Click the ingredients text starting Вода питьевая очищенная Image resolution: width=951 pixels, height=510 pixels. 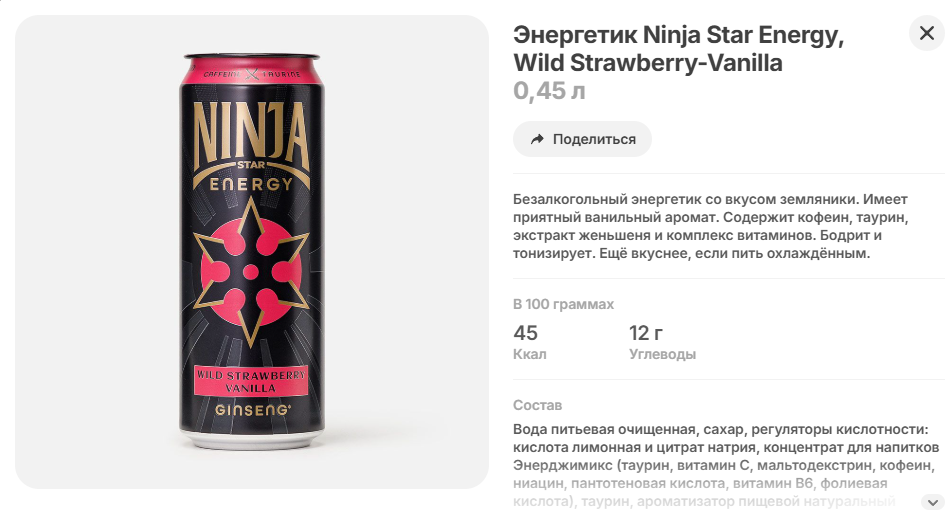[726, 465]
